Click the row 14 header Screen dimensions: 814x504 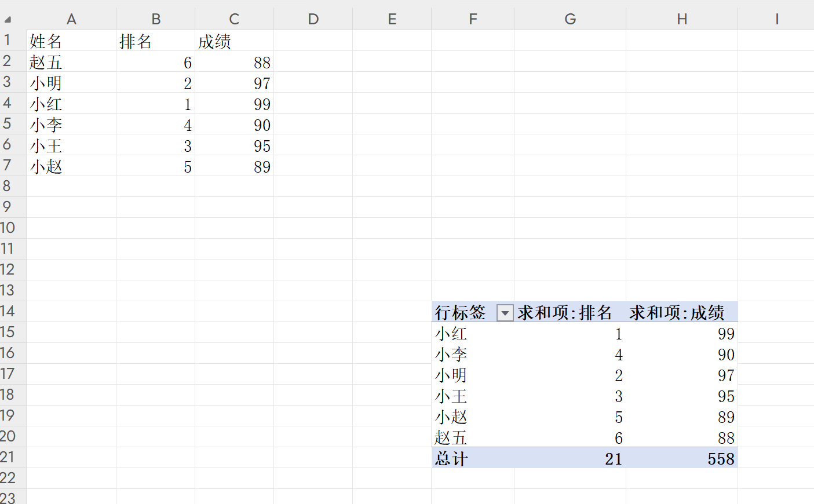pos(8,312)
